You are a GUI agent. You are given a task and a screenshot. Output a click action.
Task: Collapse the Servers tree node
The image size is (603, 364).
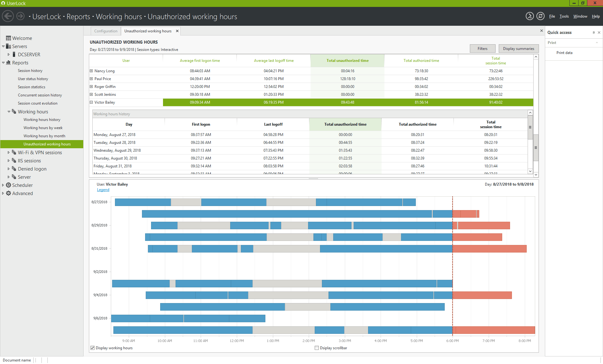coord(3,46)
